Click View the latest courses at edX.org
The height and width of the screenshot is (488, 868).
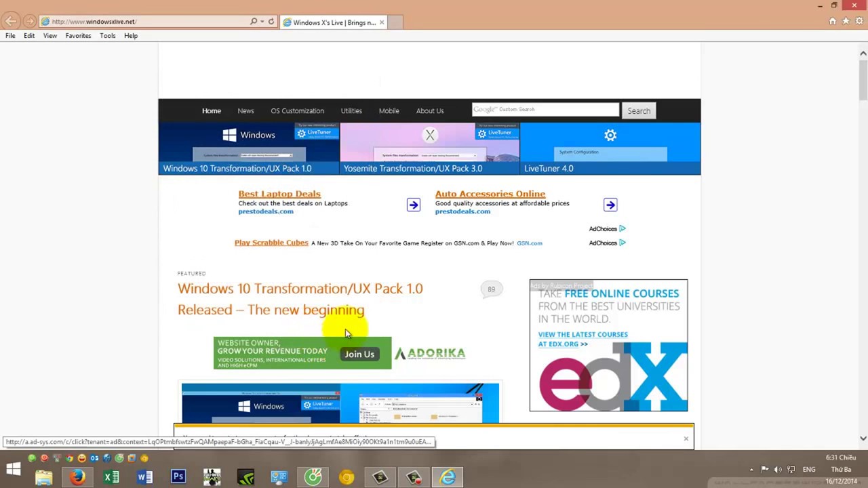[x=583, y=339]
